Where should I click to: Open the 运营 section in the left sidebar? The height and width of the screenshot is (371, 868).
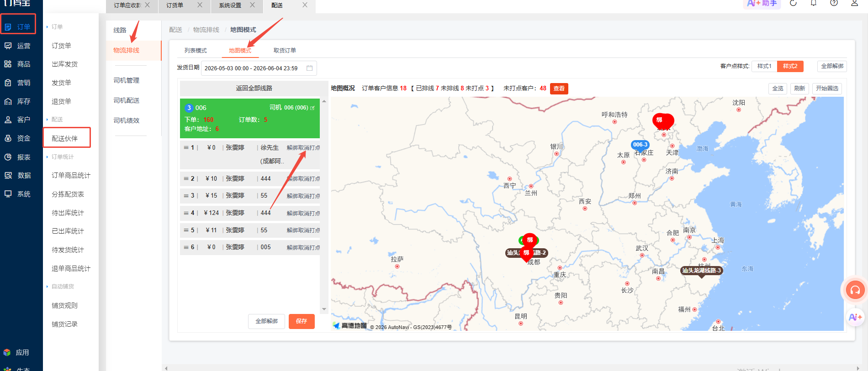point(17,46)
